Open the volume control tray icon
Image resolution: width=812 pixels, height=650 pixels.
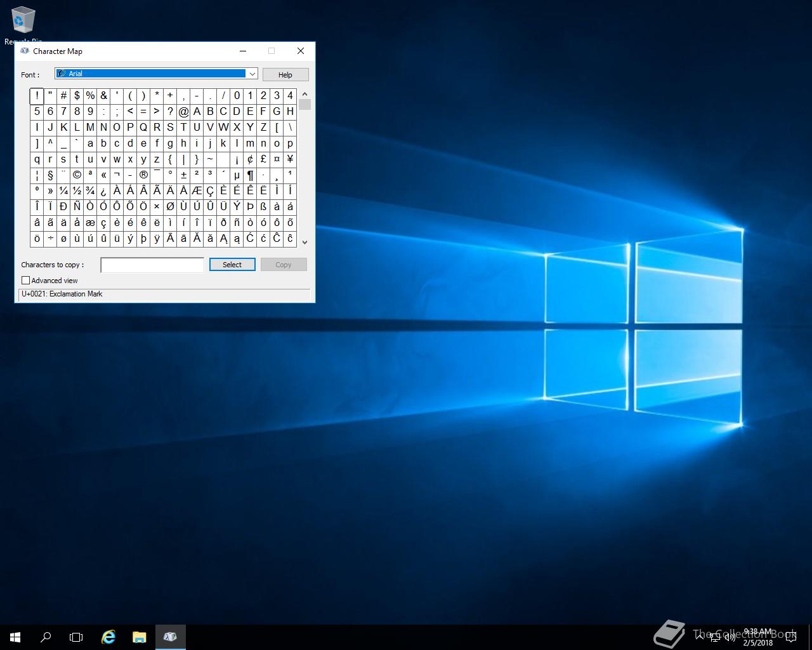(730, 637)
